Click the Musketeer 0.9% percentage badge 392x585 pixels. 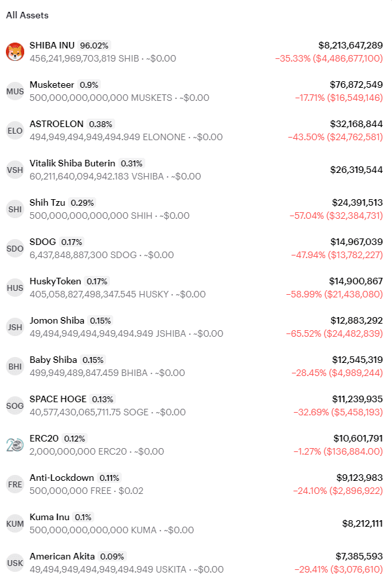pyautogui.click(x=89, y=85)
